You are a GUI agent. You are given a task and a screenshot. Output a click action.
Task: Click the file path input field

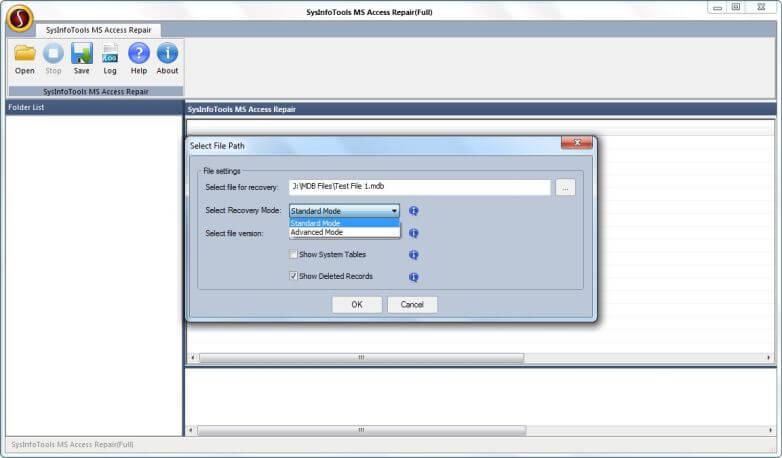click(419, 187)
